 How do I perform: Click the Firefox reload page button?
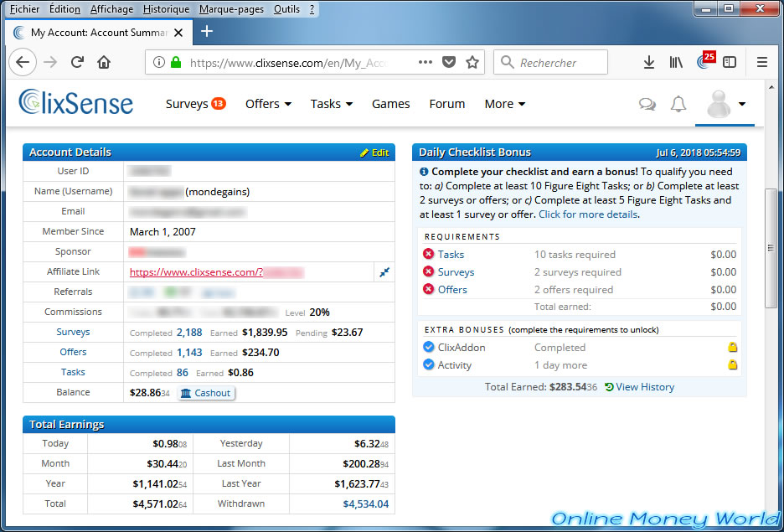click(x=77, y=62)
